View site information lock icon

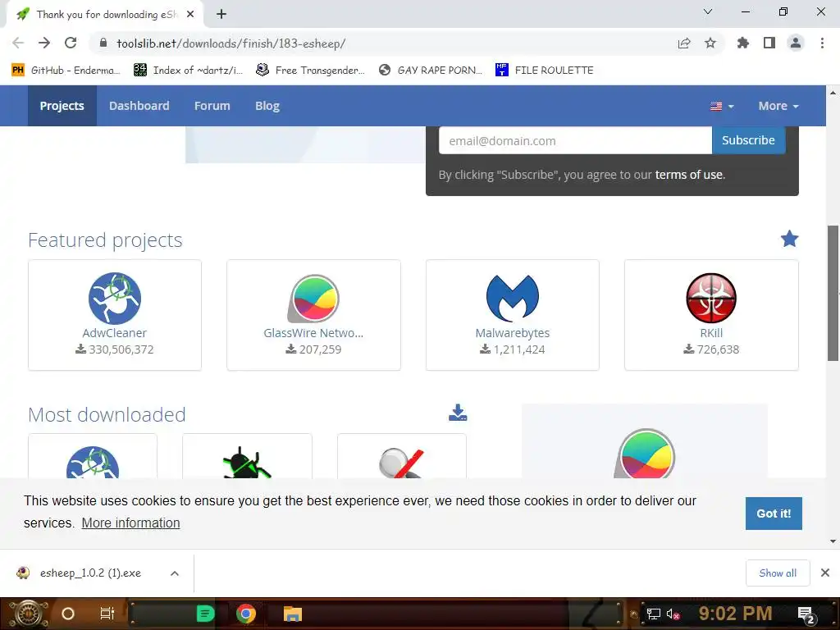coord(103,43)
